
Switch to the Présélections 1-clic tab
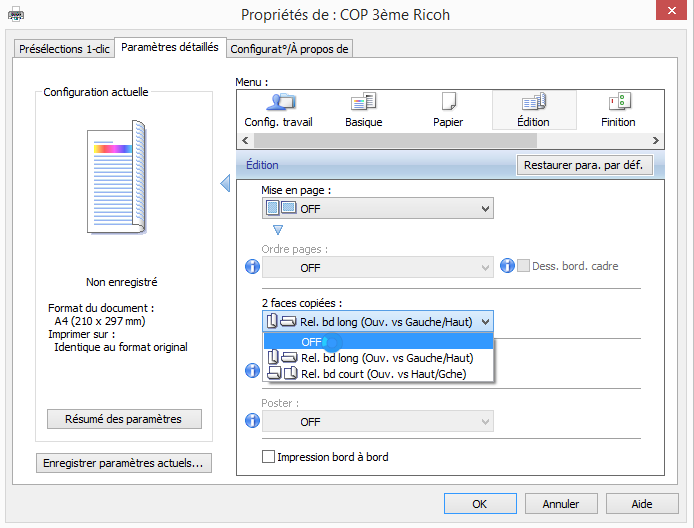click(64, 49)
